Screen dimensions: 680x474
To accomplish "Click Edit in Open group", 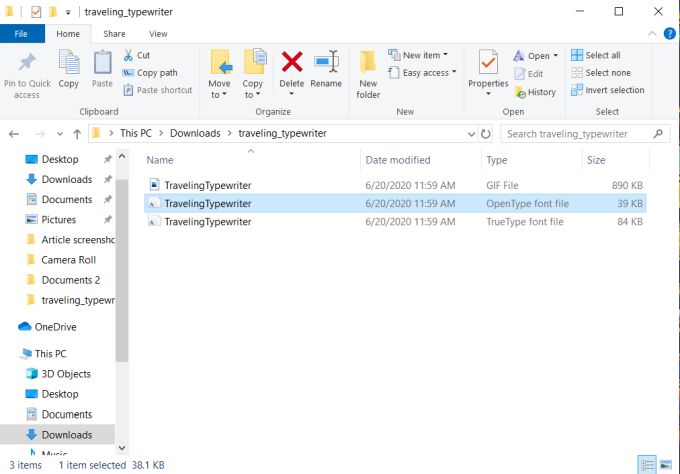I will point(529,74).
